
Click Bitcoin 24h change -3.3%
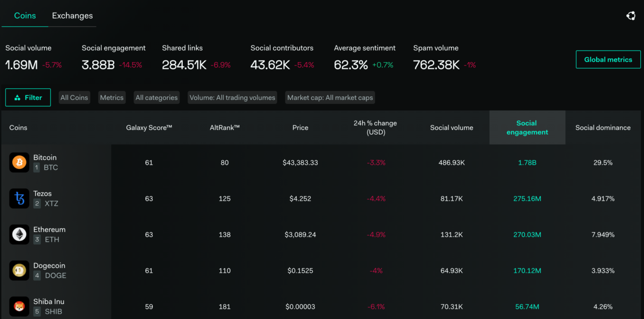376,162
